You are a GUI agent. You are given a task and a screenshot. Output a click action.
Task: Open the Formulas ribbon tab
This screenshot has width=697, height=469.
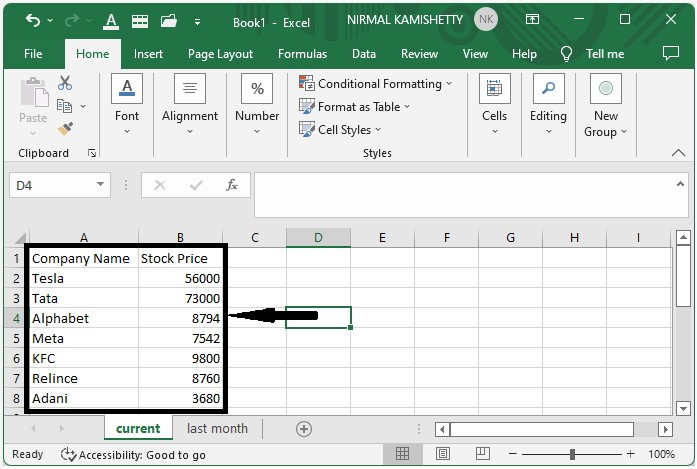pos(302,54)
